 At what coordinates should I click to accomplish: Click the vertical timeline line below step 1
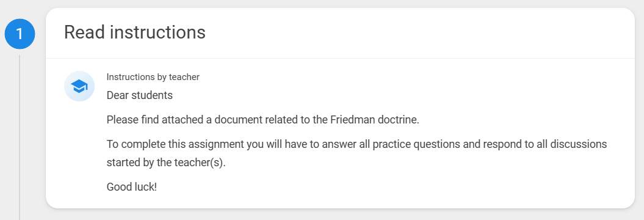[x=20, y=136]
